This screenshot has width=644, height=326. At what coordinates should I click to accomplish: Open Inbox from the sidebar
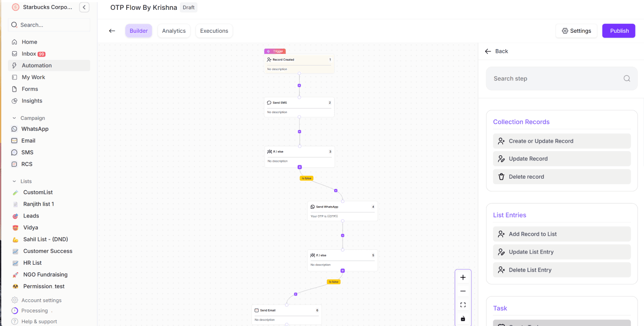click(x=29, y=54)
